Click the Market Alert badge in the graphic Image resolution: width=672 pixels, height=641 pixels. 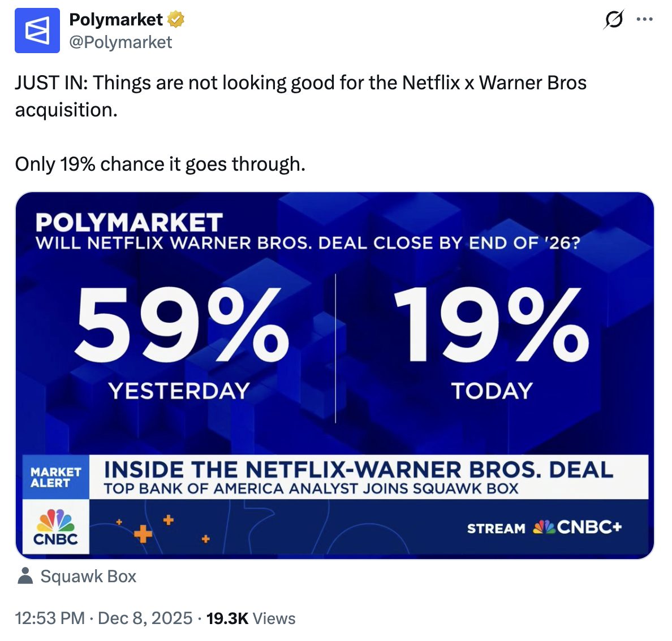(56, 475)
